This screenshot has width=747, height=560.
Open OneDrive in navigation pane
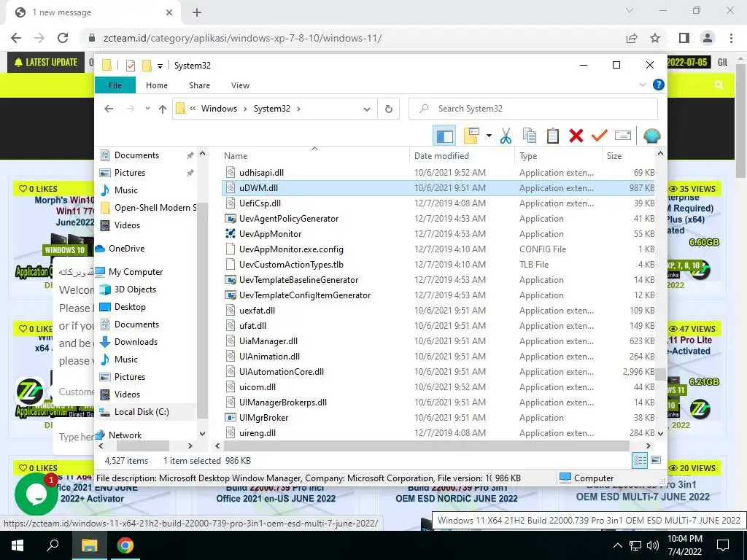click(126, 249)
